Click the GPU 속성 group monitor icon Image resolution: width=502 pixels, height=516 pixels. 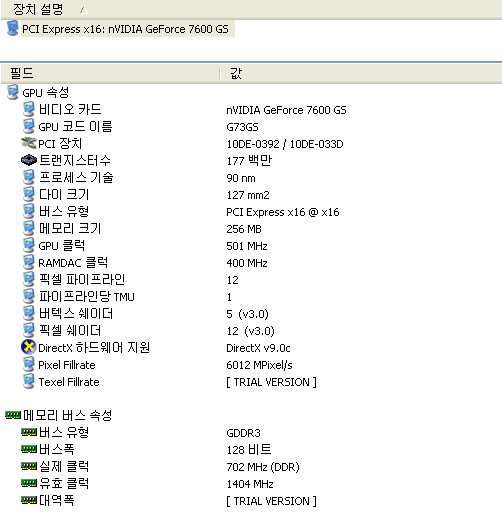point(13,92)
